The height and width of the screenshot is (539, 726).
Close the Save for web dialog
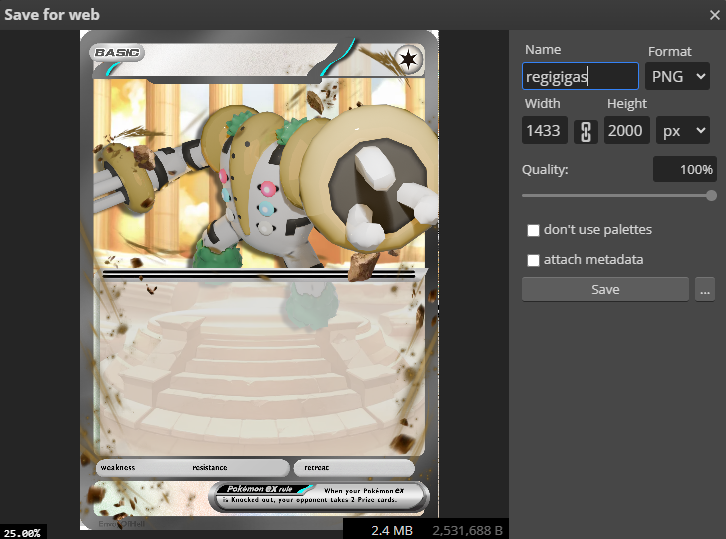pos(714,15)
